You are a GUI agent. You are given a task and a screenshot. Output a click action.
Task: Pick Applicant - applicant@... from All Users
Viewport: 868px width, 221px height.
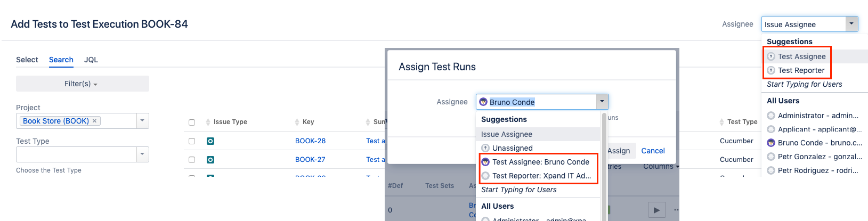815,129
